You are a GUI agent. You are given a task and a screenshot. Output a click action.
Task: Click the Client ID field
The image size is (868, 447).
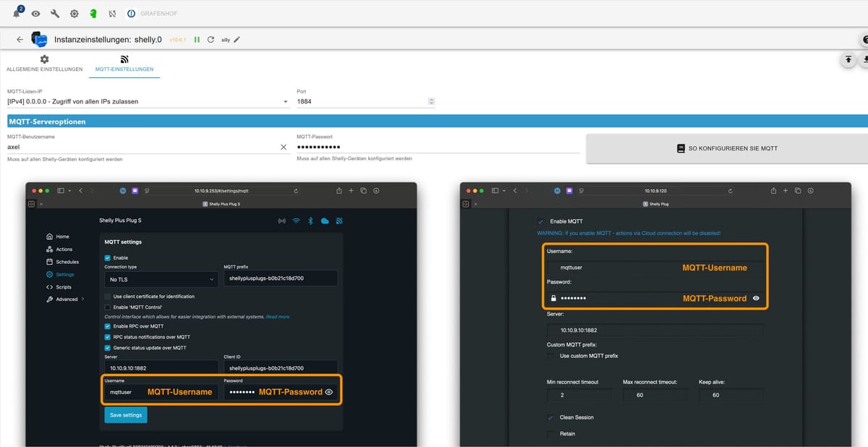(x=281, y=368)
